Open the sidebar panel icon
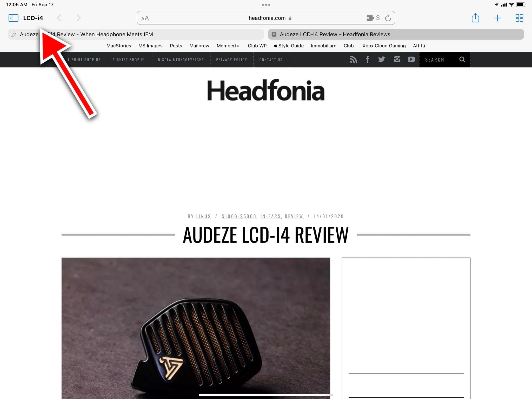 pos(12,18)
